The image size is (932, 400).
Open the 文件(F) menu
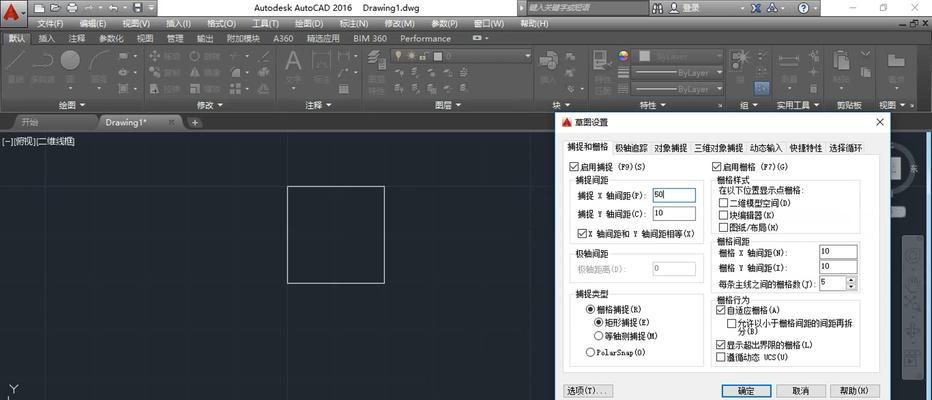pyautogui.click(x=51, y=24)
